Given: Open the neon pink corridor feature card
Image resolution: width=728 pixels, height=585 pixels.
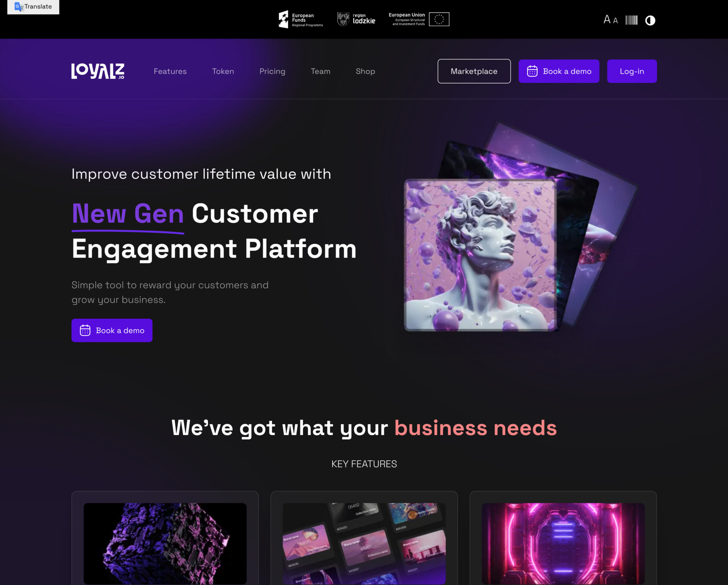Looking at the screenshot, I should click(563, 538).
